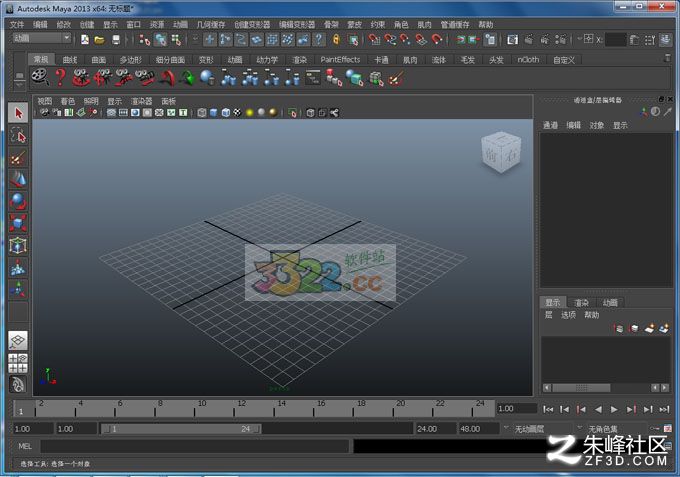Click the time range slider bar
The image size is (680, 477).
[x=181, y=429]
